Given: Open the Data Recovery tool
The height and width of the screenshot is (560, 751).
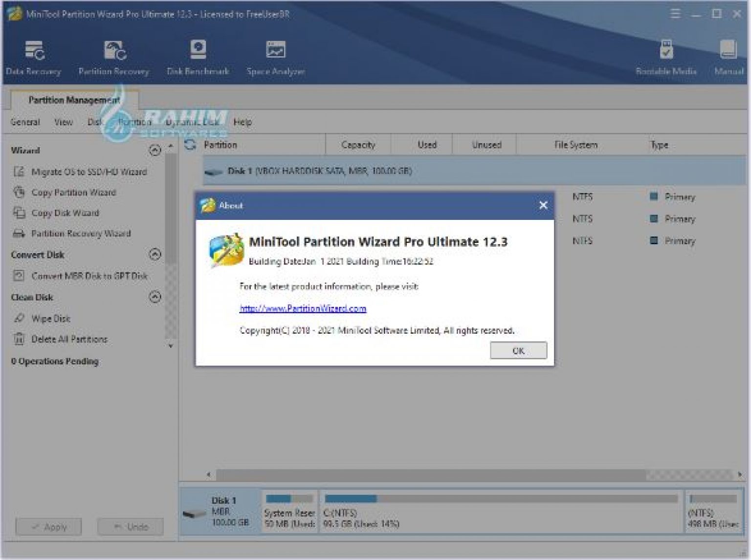Looking at the screenshot, I should pos(33,58).
